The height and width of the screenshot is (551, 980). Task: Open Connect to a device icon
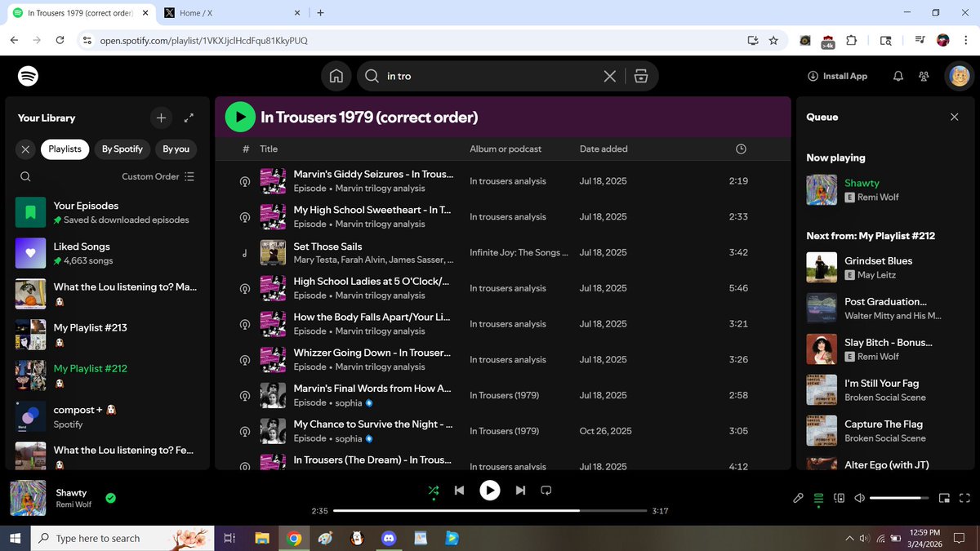tap(839, 498)
